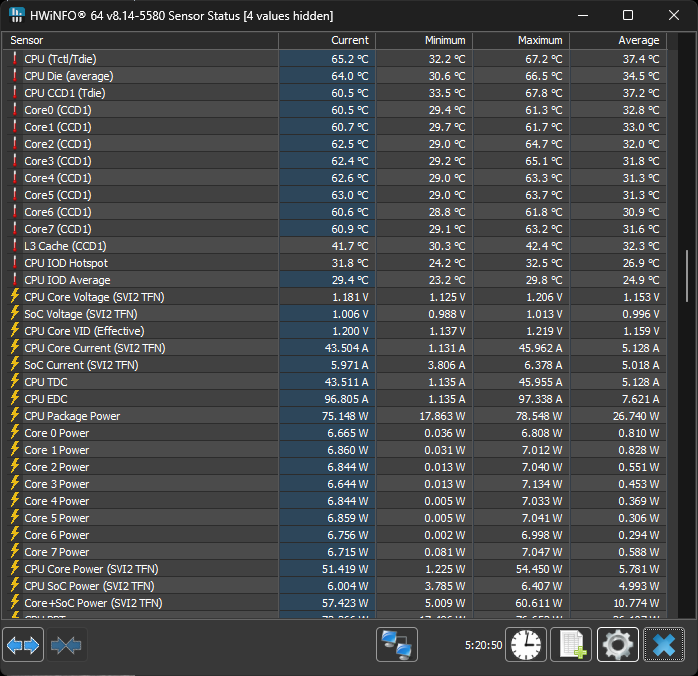Image resolution: width=698 pixels, height=676 pixels.
Task: Select the Core 5 Power row label
Action: 57,518
